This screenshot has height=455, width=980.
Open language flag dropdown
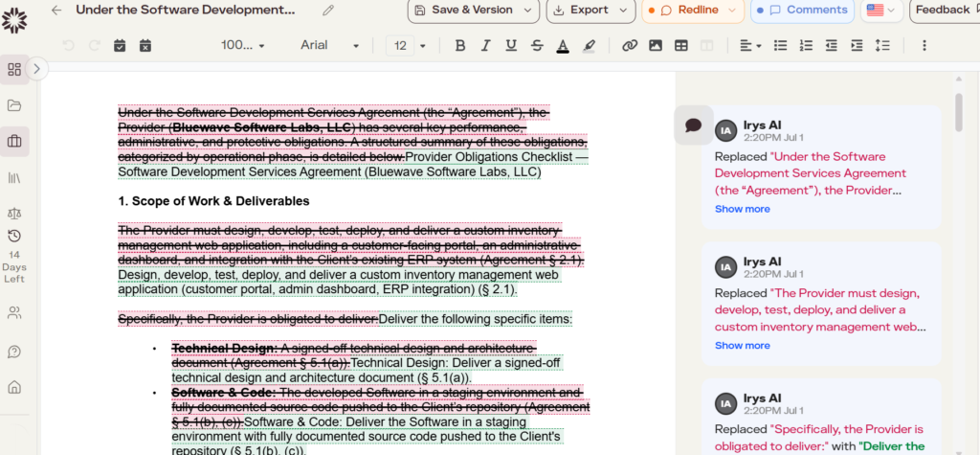pyautogui.click(x=880, y=10)
